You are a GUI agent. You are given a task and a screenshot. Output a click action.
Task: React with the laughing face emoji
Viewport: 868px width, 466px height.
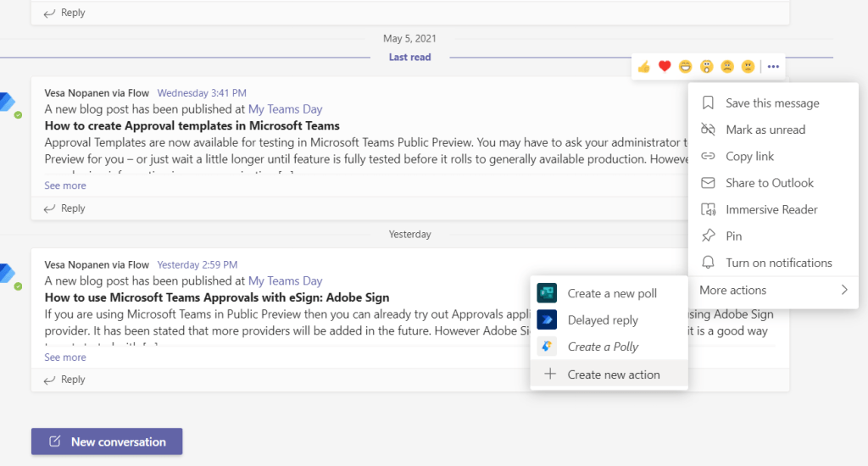(x=686, y=66)
